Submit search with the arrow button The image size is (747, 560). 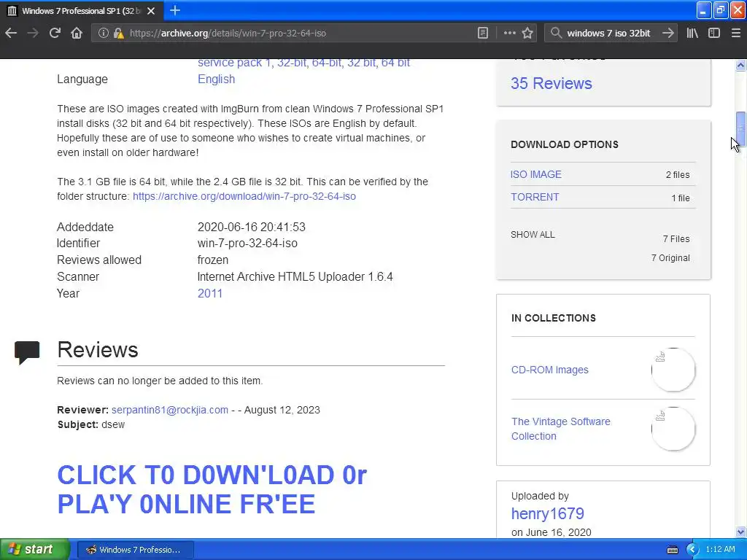tap(668, 33)
